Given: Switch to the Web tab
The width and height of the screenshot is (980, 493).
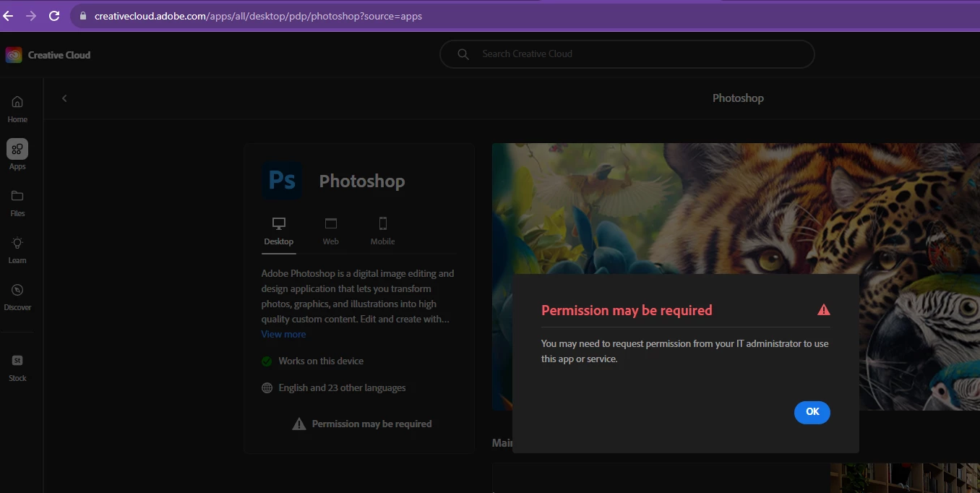Looking at the screenshot, I should pyautogui.click(x=330, y=231).
